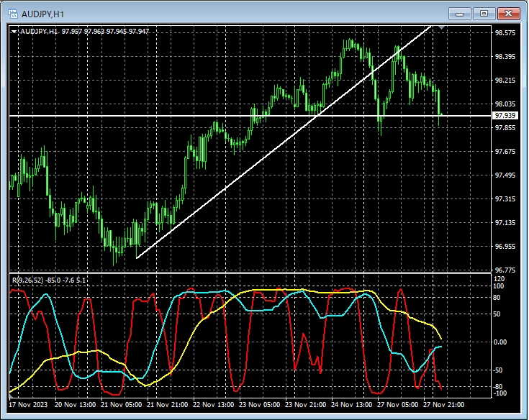Open the one-click trading arrow beside AUDJPY,H1
This screenshot has height=420, width=529.
pos(14,31)
